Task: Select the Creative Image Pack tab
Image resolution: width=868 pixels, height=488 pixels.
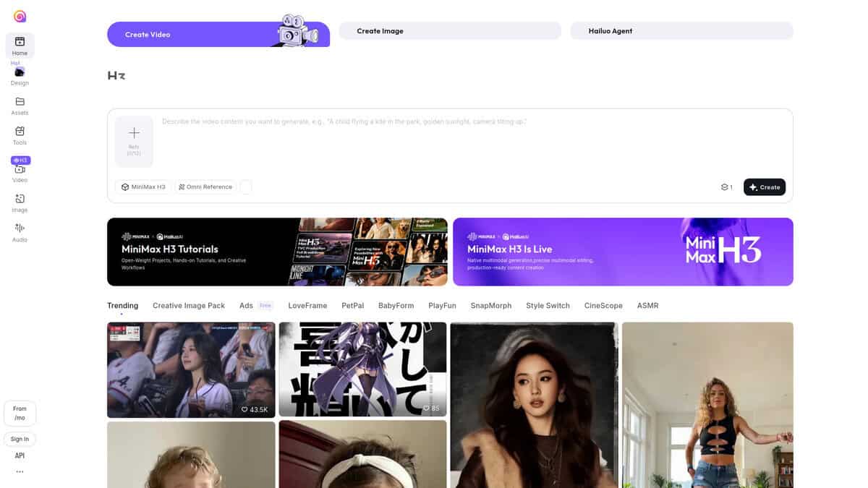Action: tap(189, 306)
